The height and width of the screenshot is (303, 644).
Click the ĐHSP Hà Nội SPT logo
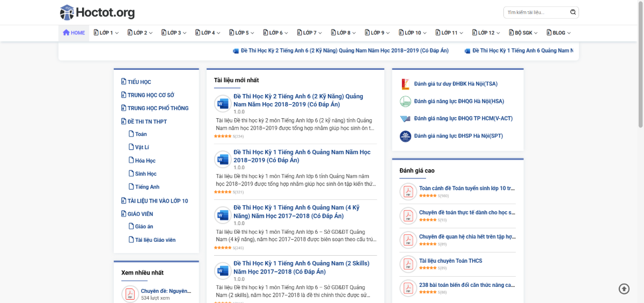(x=405, y=136)
